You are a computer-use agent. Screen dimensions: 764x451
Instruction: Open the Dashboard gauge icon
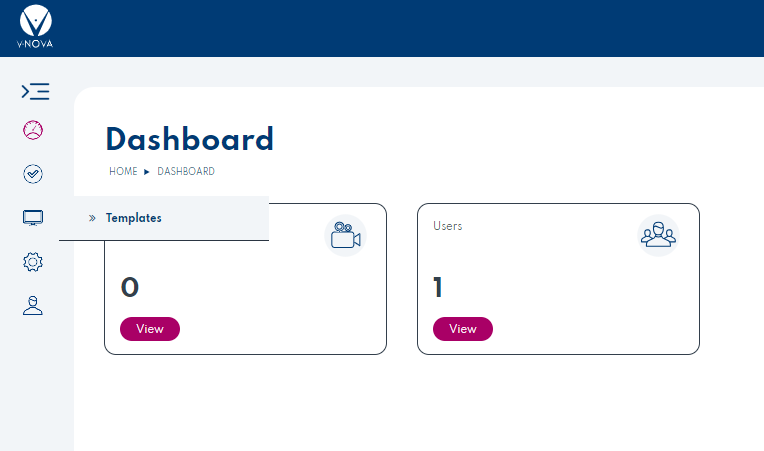click(x=33, y=130)
